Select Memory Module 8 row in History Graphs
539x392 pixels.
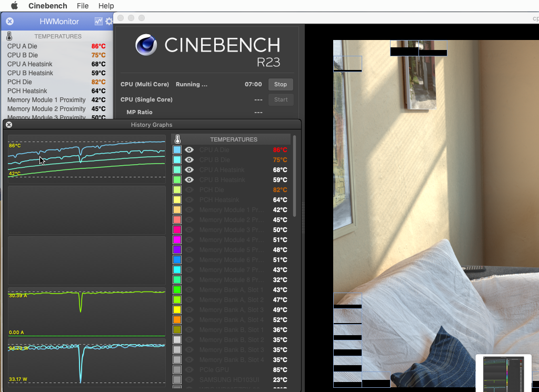coord(231,279)
